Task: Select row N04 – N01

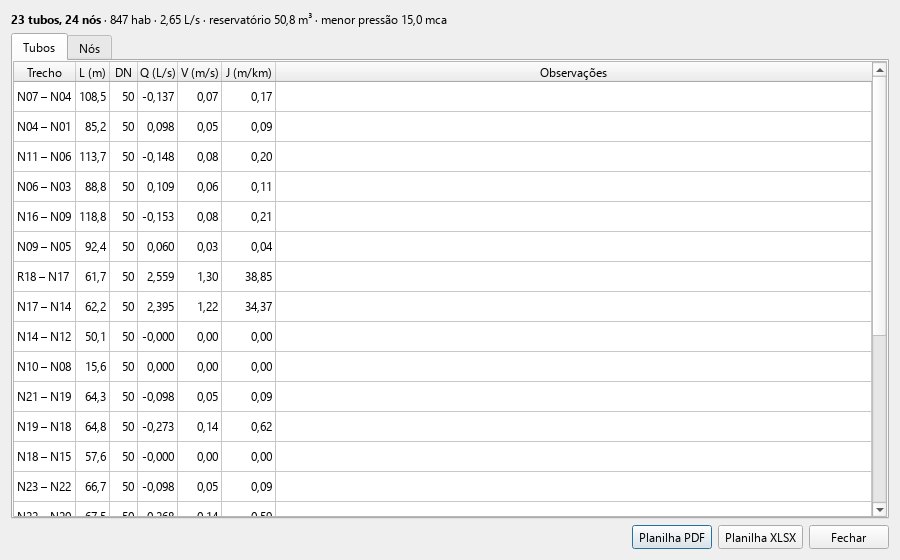Action: [443, 126]
